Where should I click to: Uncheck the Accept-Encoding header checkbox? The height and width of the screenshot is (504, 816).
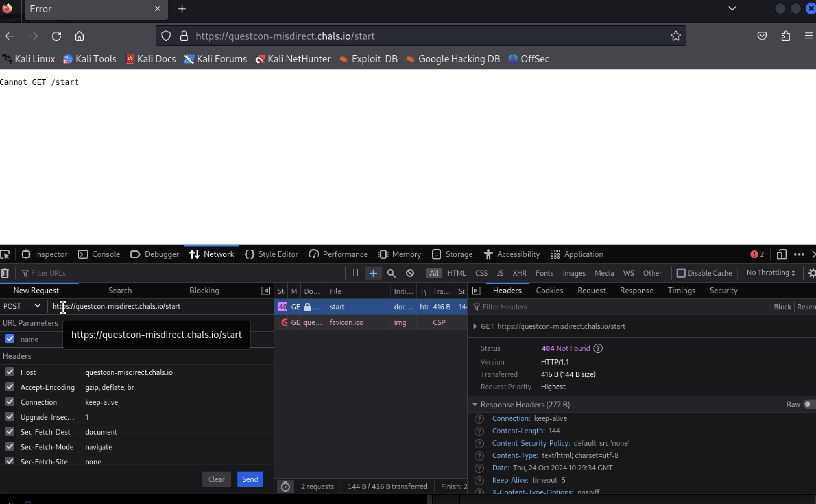[x=10, y=387]
